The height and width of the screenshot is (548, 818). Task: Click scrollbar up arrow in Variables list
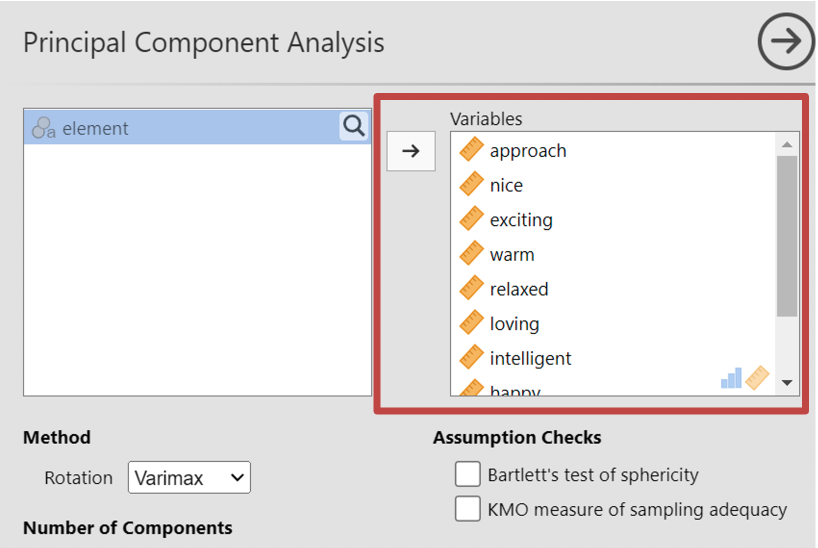pyautogui.click(x=787, y=145)
